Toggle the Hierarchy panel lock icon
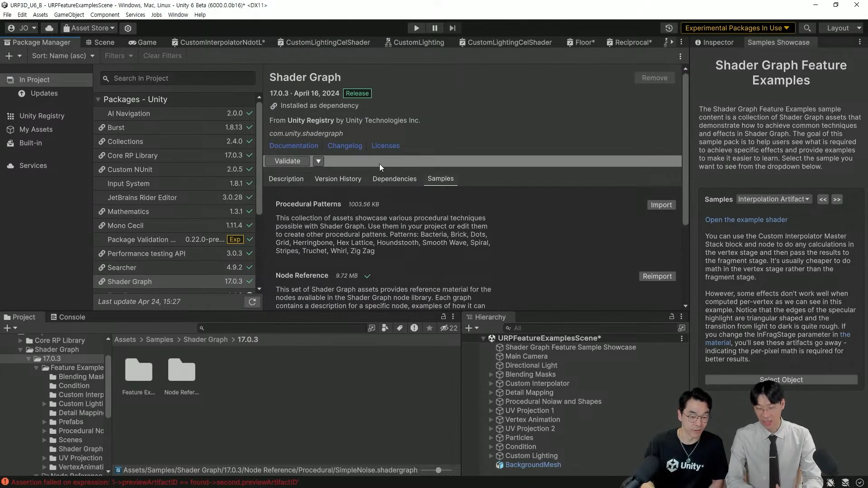This screenshot has height=488, width=868. (x=671, y=317)
